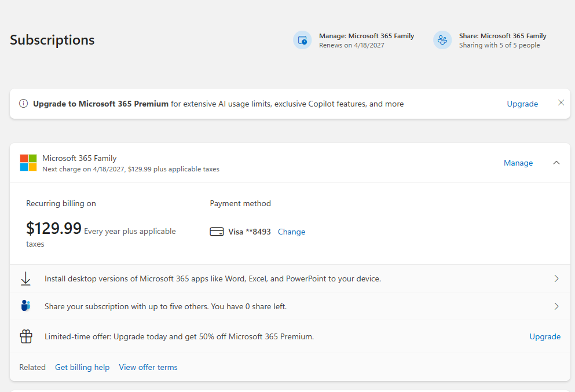Screen dimensions: 575x392
Task: Collapse the Microsoft 365 Family card
Action: click(x=556, y=163)
